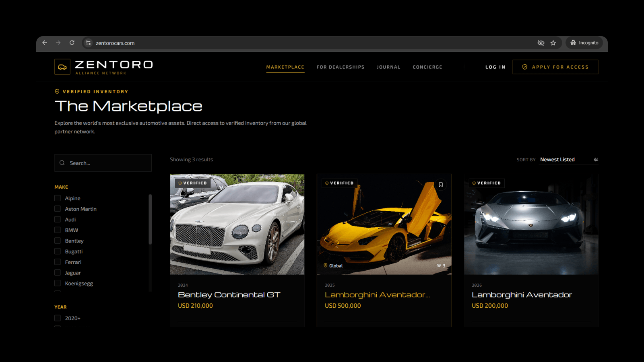The height and width of the screenshot is (362, 644).
Task: Tick the Ferrari checkbox
Action: click(x=58, y=262)
